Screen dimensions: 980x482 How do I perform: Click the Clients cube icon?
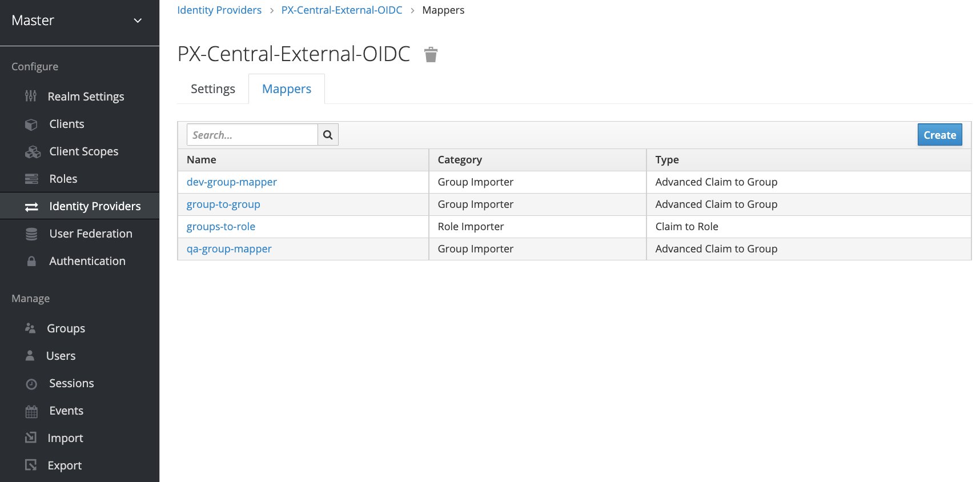coord(31,124)
